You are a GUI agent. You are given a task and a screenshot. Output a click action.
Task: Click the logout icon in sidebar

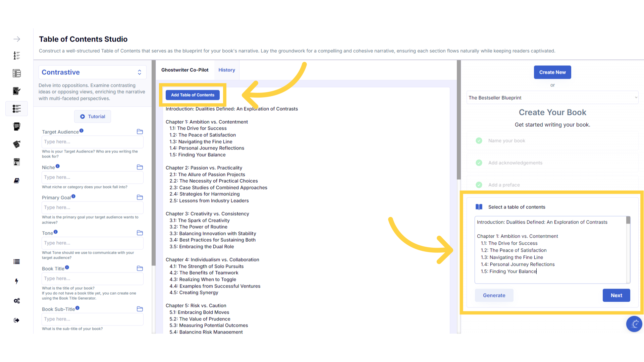click(17, 320)
